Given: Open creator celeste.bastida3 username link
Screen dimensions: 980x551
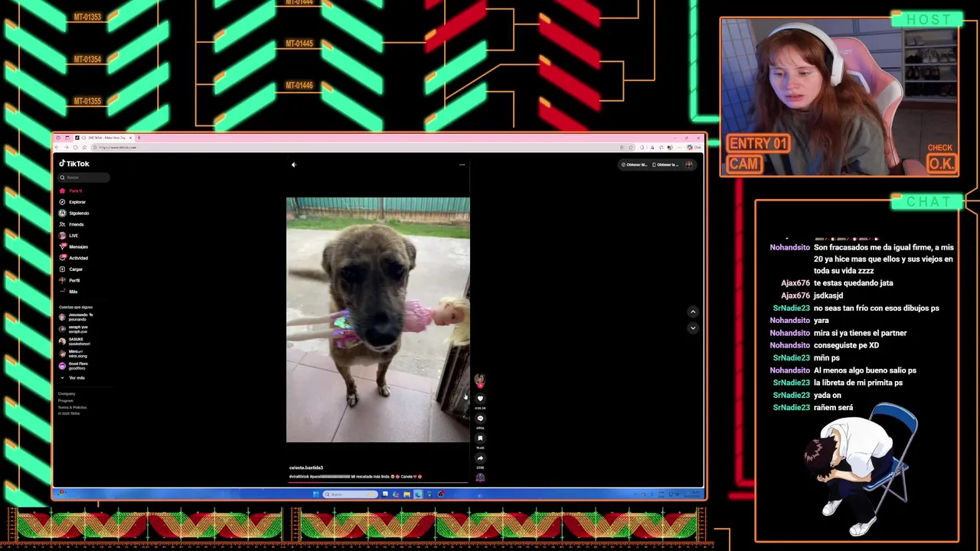Looking at the screenshot, I should click(x=306, y=468).
